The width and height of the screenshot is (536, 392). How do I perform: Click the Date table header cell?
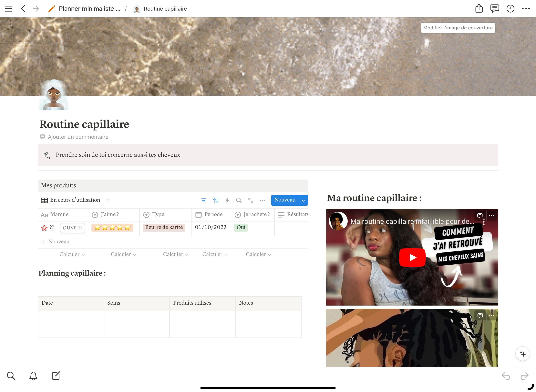tap(71, 303)
